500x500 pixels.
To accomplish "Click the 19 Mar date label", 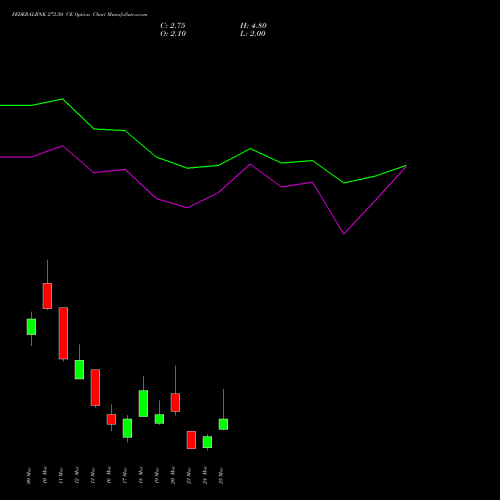I will pyautogui.click(x=157, y=476).
